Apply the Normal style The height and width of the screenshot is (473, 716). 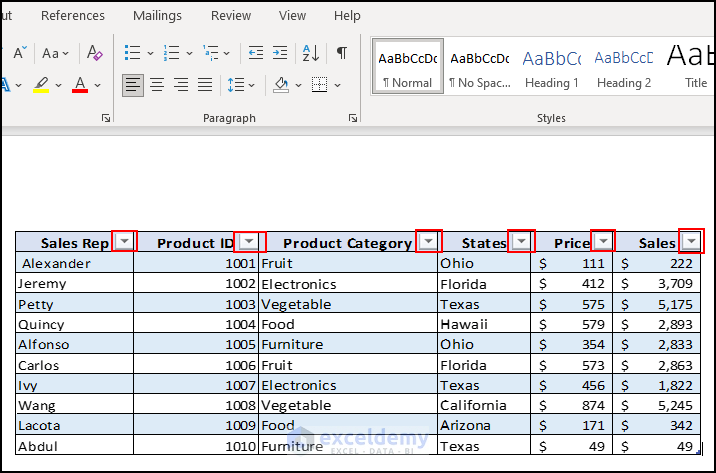pos(408,66)
